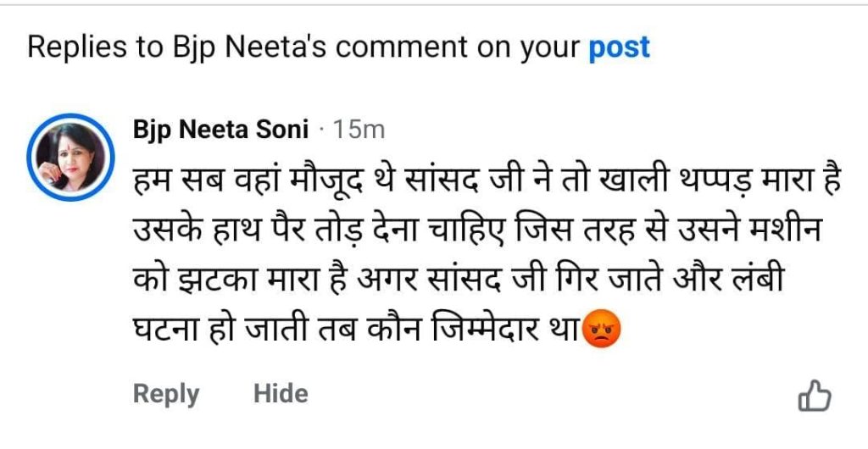
Task: Click the 15m timestamp
Action: [x=359, y=130]
